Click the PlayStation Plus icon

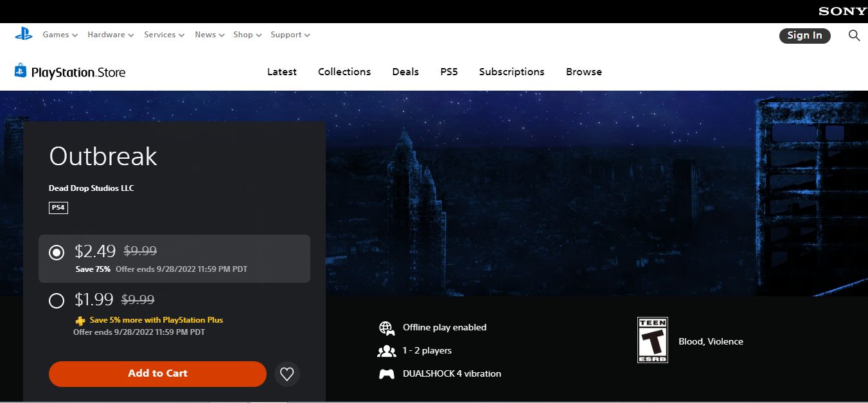click(x=80, y=320)
